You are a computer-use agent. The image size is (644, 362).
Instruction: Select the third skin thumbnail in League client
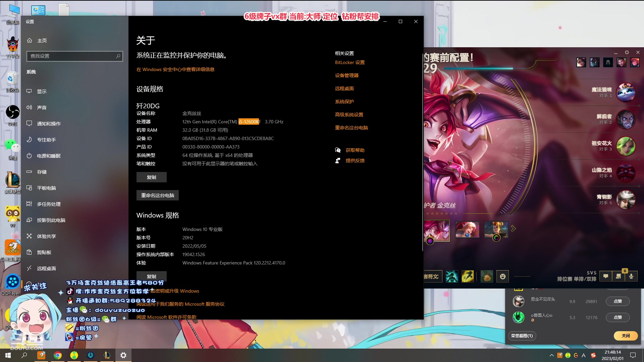point(496,230)
